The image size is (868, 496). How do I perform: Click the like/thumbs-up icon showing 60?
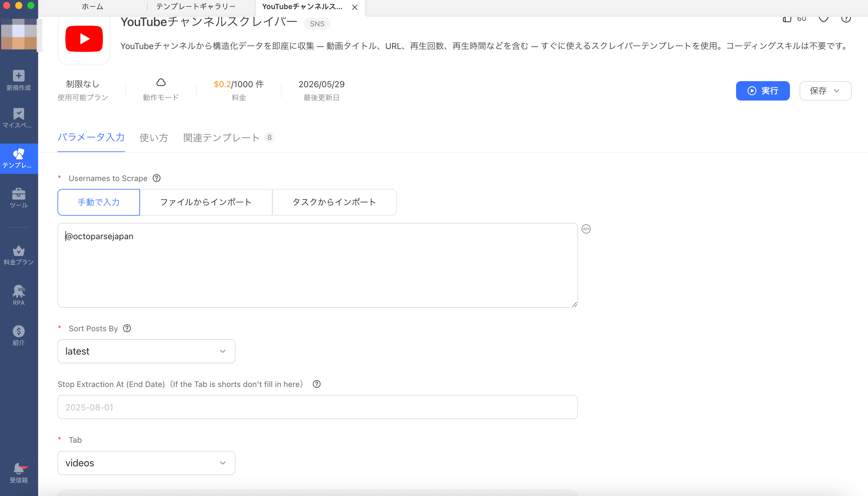[787, 18]
